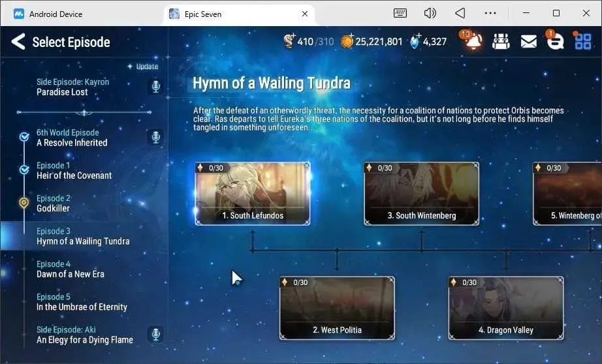Open the chat bubble icon with badge

(x=555, y=41)
